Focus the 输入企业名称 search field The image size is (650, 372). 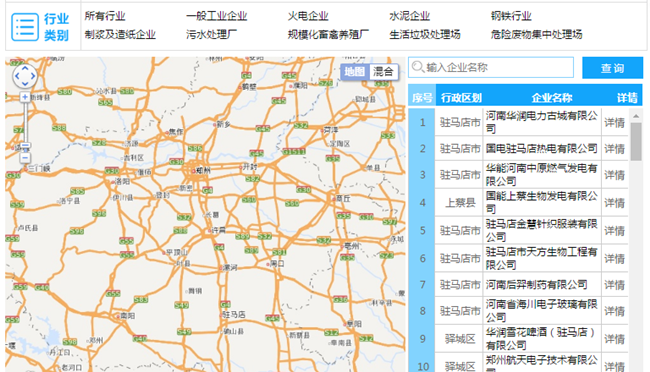491,67
